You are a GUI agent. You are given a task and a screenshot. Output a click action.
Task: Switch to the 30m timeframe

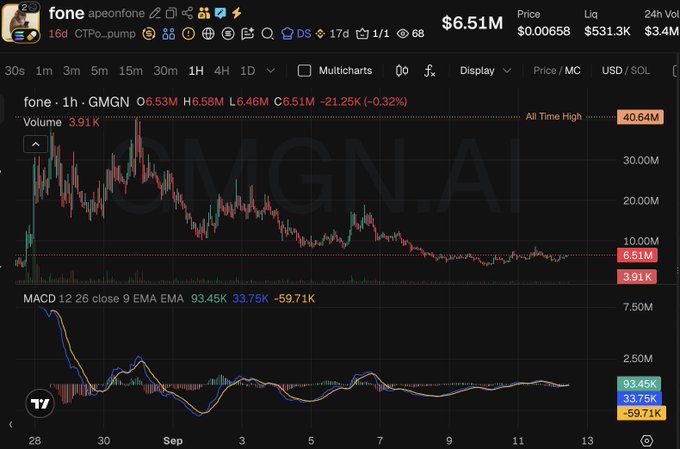pos(165,70)
